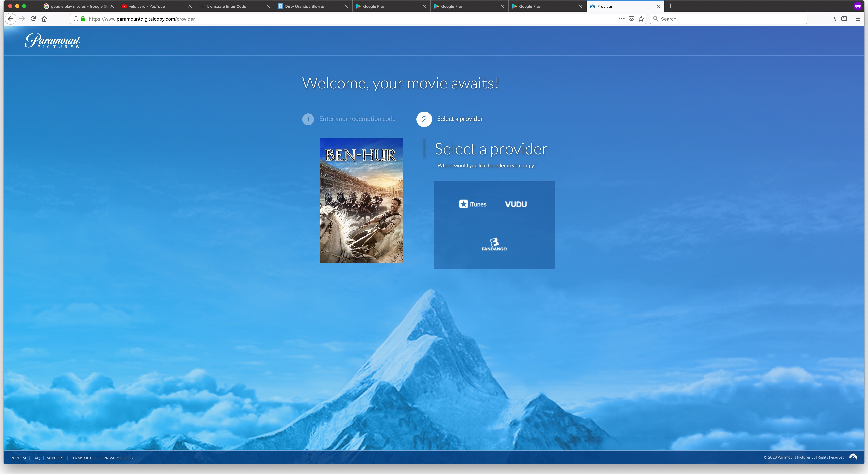The image size is (868, 474).
Task: Choose VUDU as the provider
Action: point(516,204)
